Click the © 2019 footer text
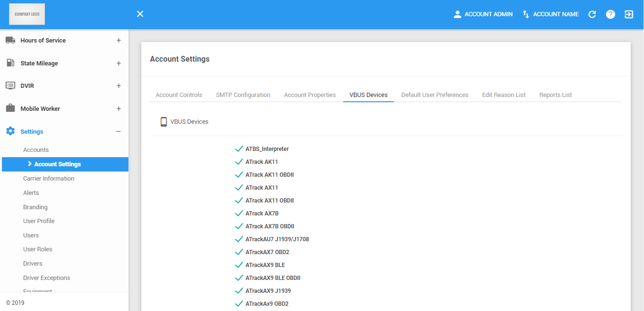 (15, 303)
